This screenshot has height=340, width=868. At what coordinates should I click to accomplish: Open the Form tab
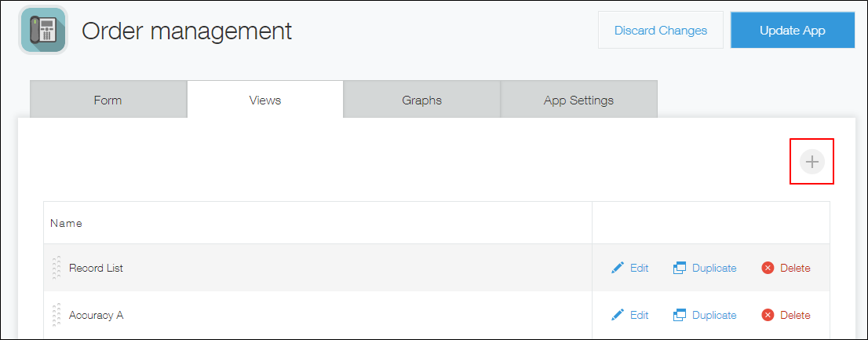coord(108,100)
